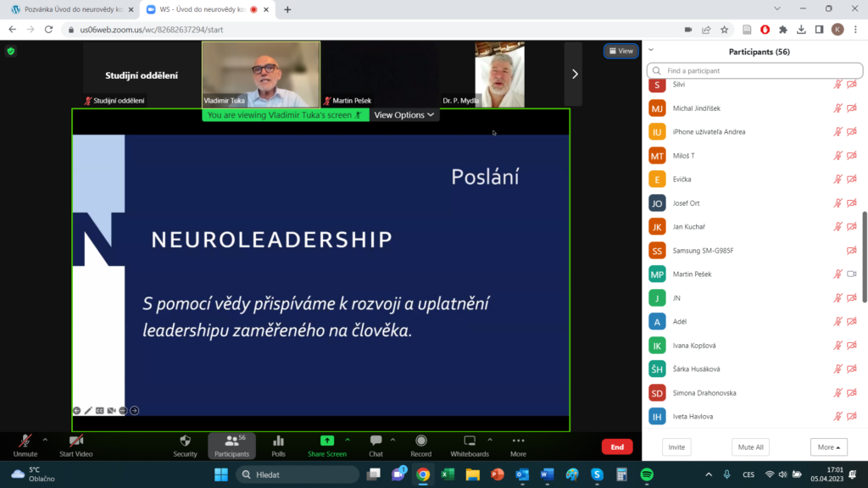
Task: Bookmark this page with the star icon
Action: coord(724,30)
